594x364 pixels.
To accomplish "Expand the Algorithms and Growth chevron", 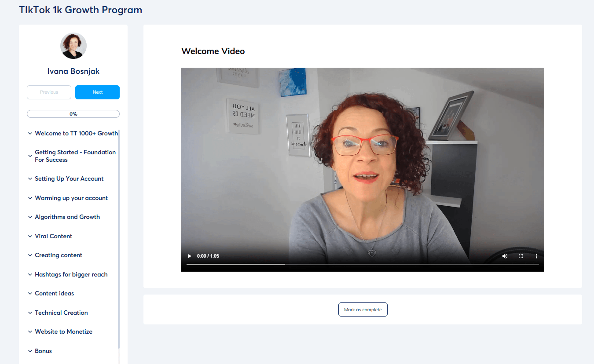I will (30, 217).
